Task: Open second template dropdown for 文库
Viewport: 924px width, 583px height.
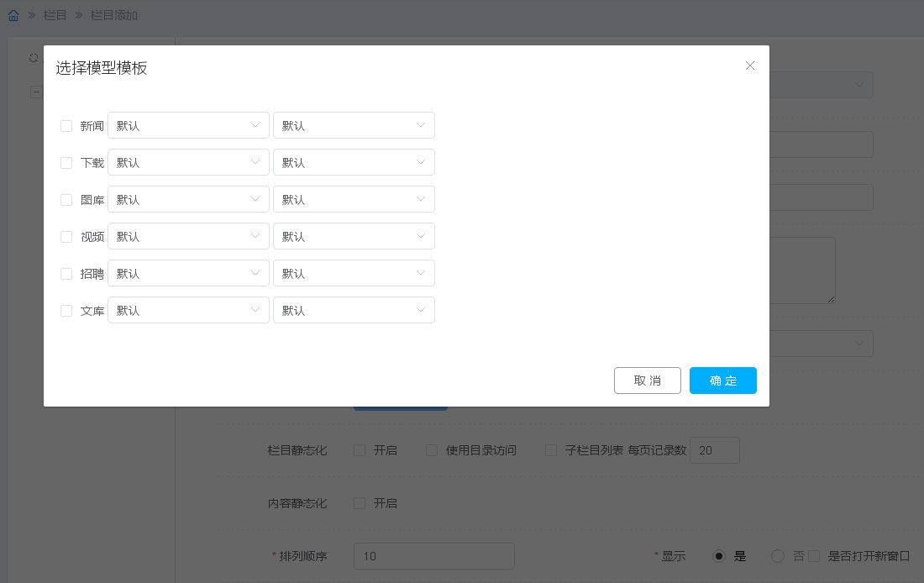Action: click(x=354, y=310)
